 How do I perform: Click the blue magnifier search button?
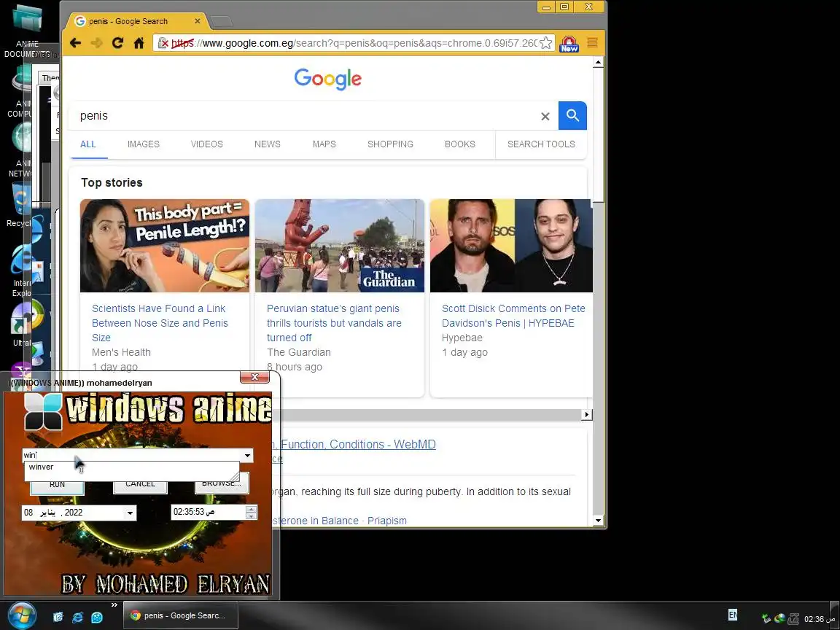572,115
